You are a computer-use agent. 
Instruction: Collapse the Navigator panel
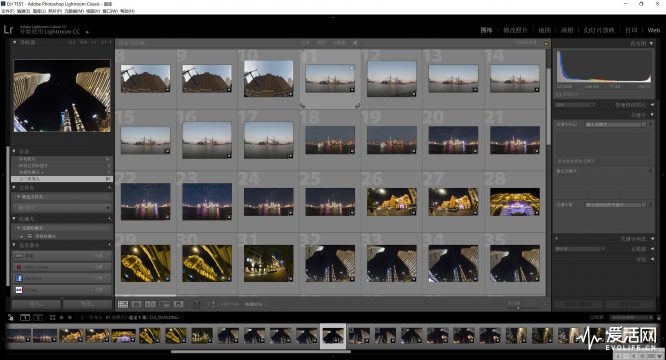(14, 42)
